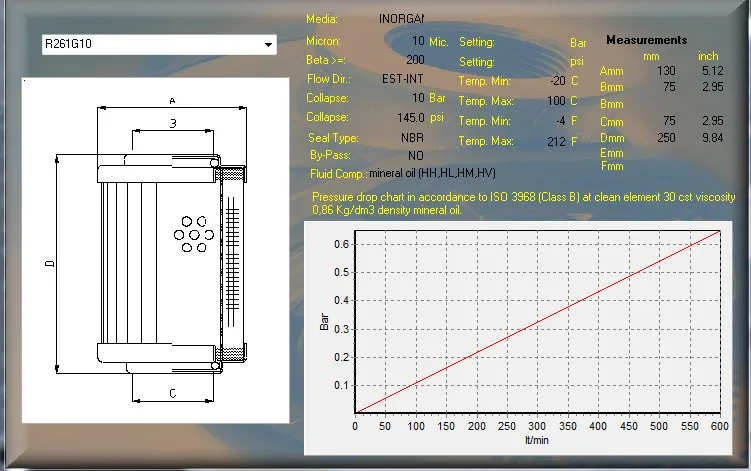Image resolution: width=751 pixels, height=471 pixels.
Task: Click the hole pattern on filter drawing
Action: pos(189,233)
